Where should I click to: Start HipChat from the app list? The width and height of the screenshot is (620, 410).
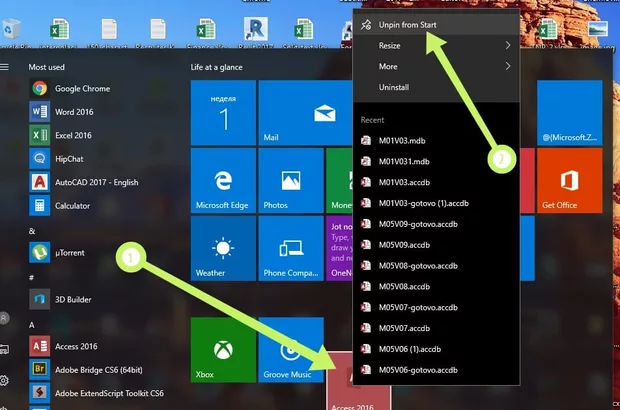[x=58, y=159]
